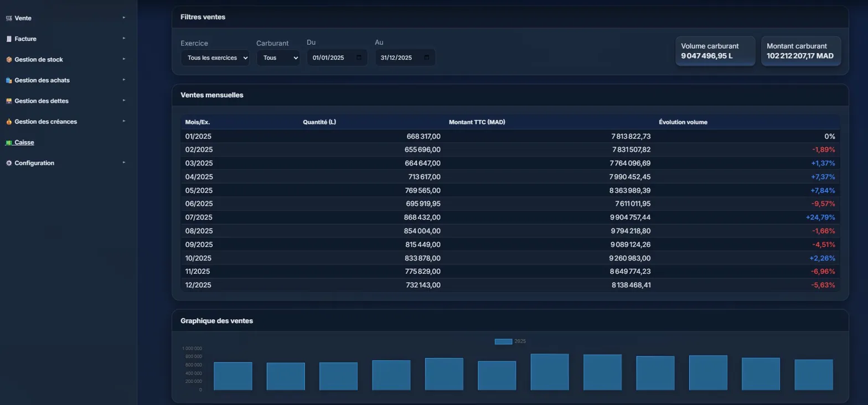Open the Caisse link in the sidebar

point(24,142)
